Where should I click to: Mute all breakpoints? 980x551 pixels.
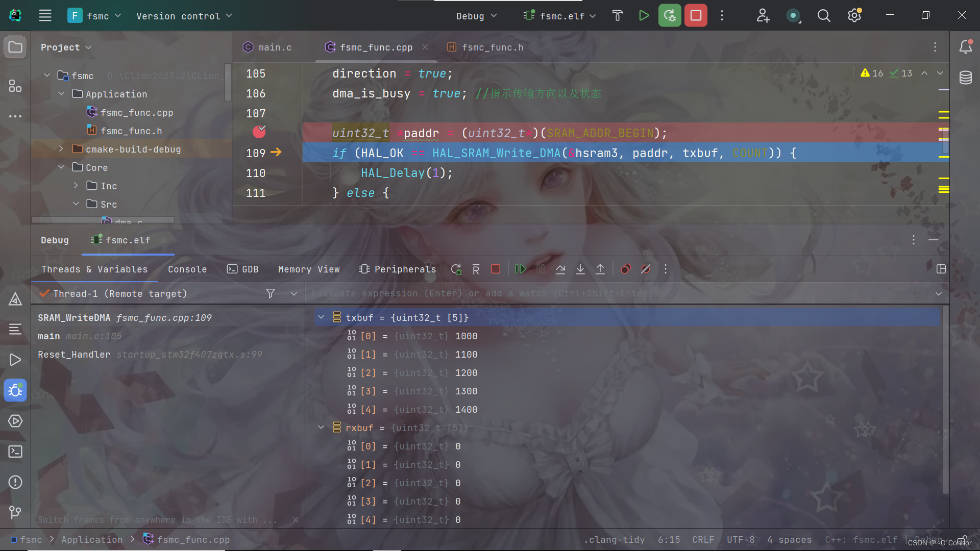646,269
